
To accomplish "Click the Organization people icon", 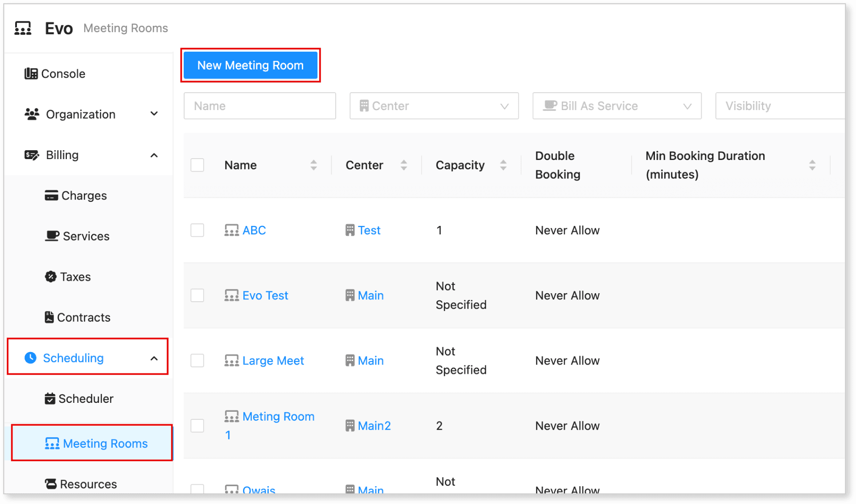I will (32, 114).
